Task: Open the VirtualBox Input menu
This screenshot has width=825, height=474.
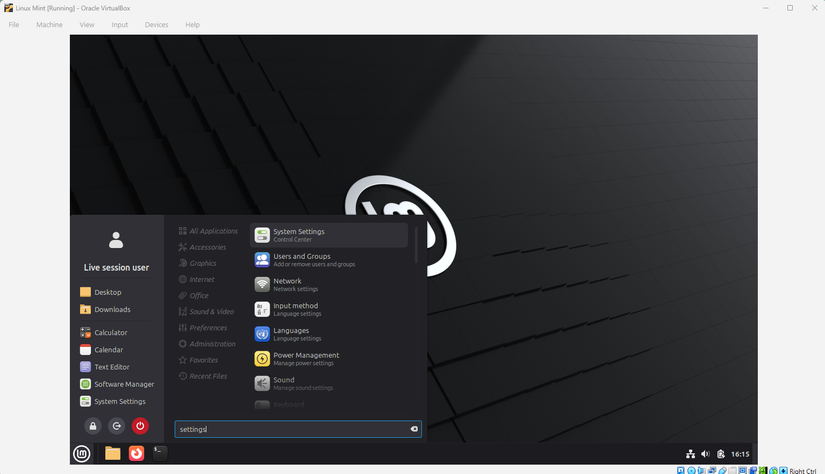Action: pyautogui.click(x=119, y=25)
